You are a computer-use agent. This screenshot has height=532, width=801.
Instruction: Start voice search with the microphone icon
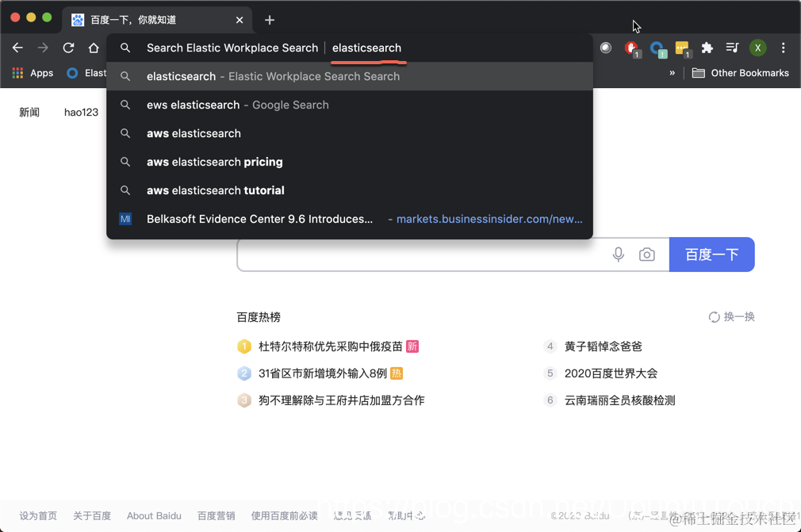[618, 255]
